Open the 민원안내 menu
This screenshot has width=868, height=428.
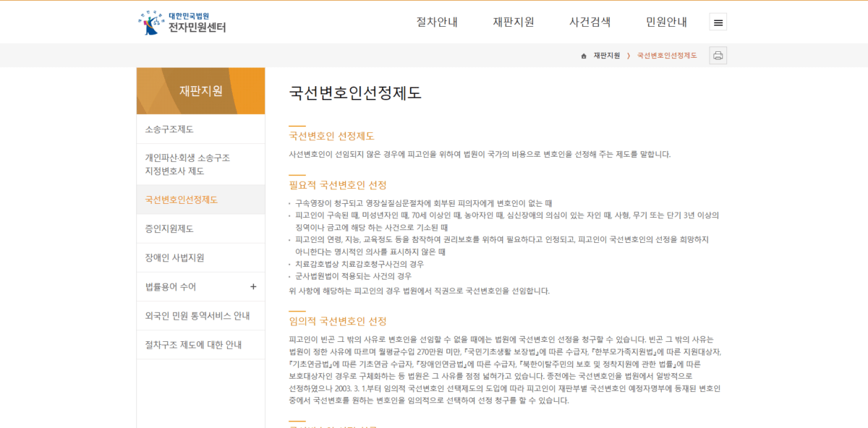(666, 22)
